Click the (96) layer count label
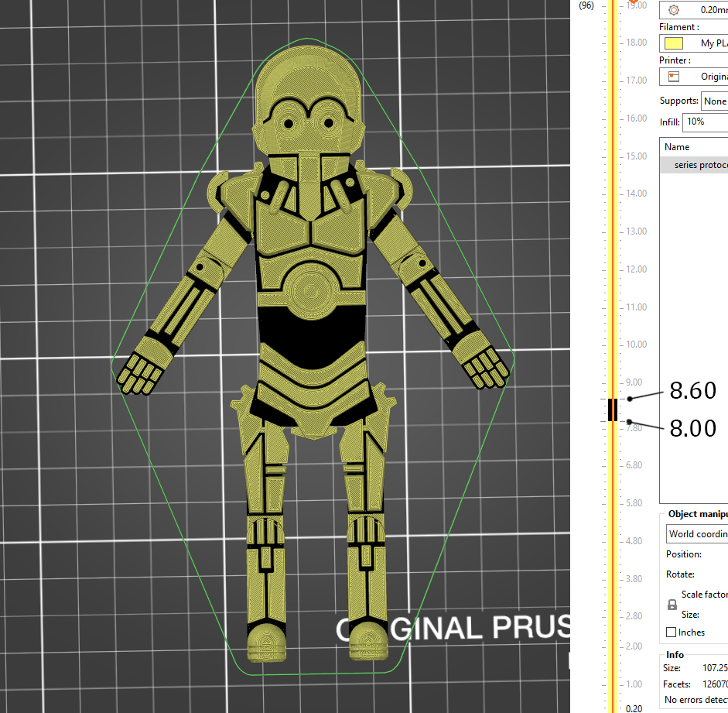 coord(586,5)
